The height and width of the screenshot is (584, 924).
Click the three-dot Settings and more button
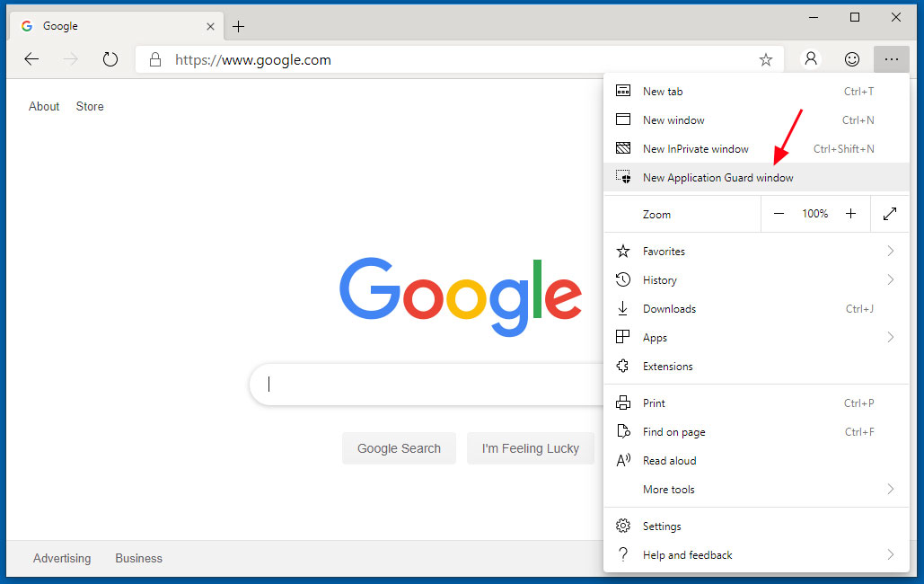(891, 59)
